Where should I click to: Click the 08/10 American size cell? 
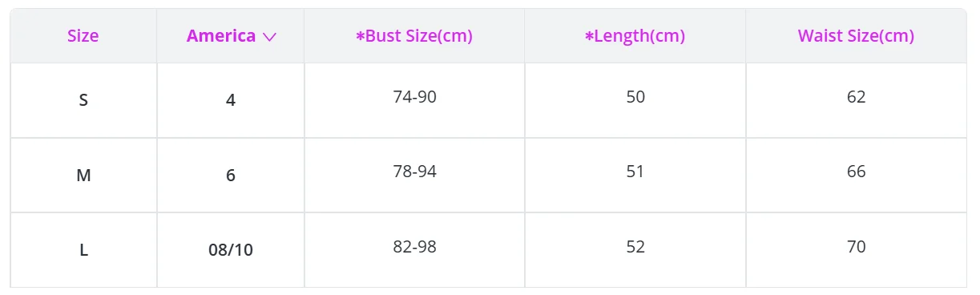pyautogui.click(x=231, y=249)
